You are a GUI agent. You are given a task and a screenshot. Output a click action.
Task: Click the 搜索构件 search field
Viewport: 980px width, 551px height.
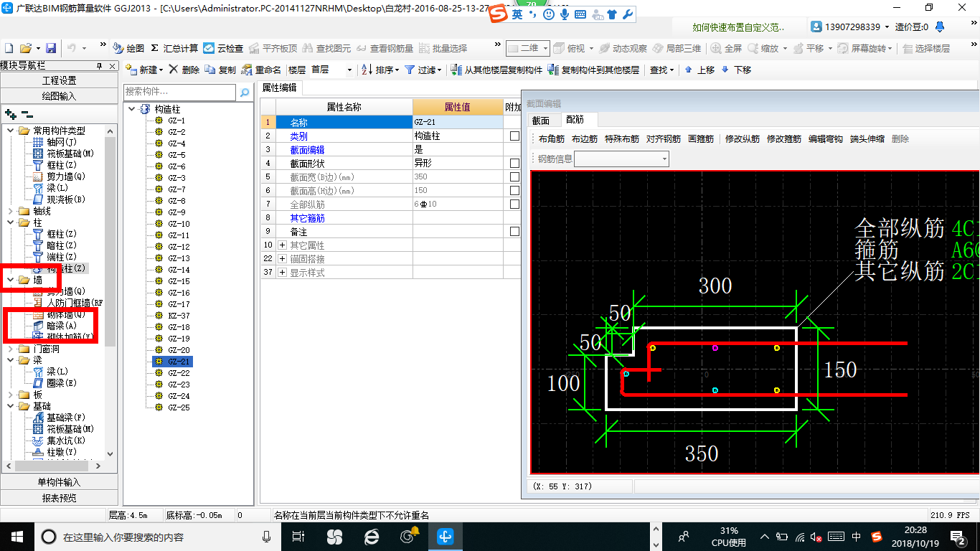tap(179, 92)
